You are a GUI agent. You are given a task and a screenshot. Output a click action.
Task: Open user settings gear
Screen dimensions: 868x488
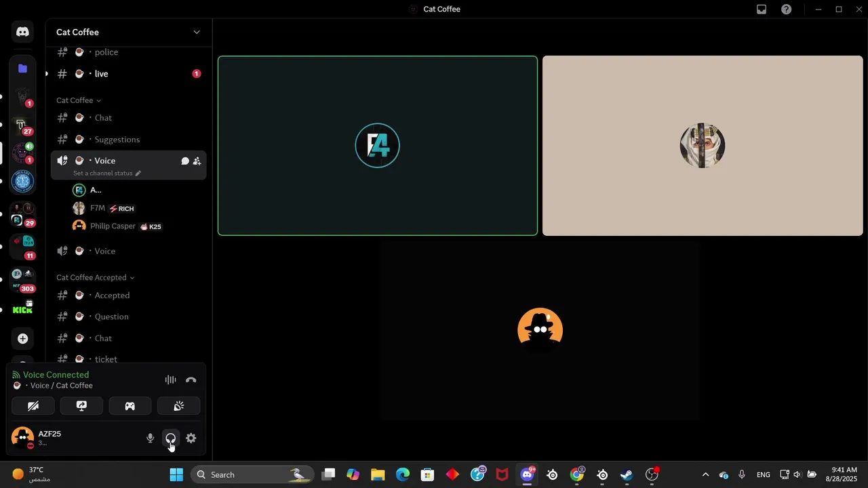(191, 439)
